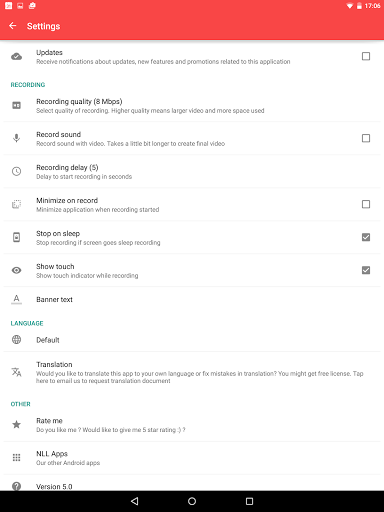
Task: Click the cloud icon beside Updates
Action: pos(16,57)
